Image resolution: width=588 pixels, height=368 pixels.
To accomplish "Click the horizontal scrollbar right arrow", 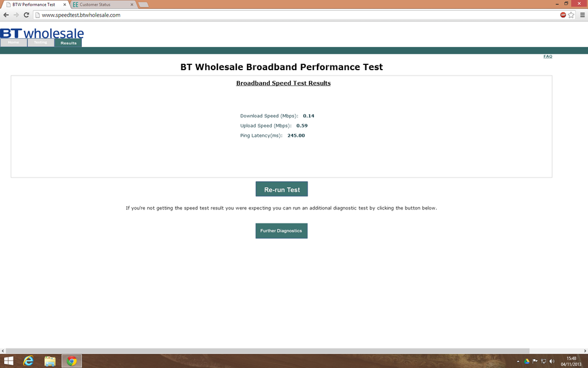I will (584, 350).
